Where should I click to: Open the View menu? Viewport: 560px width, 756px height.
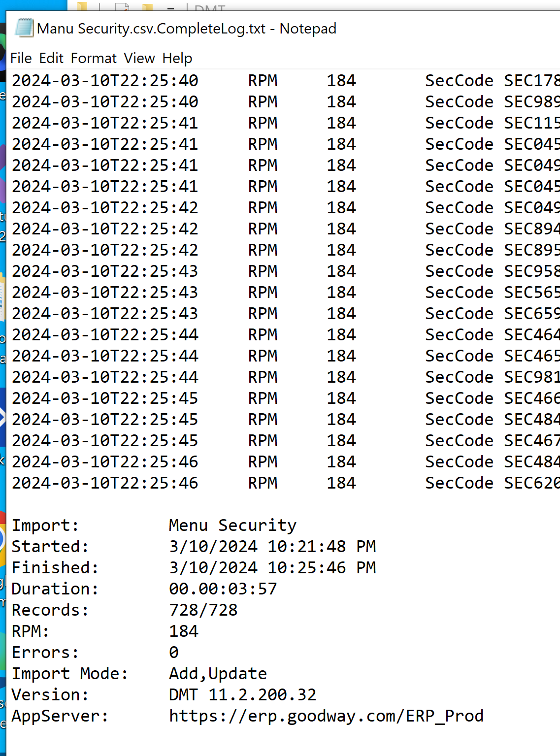point(139,58)
